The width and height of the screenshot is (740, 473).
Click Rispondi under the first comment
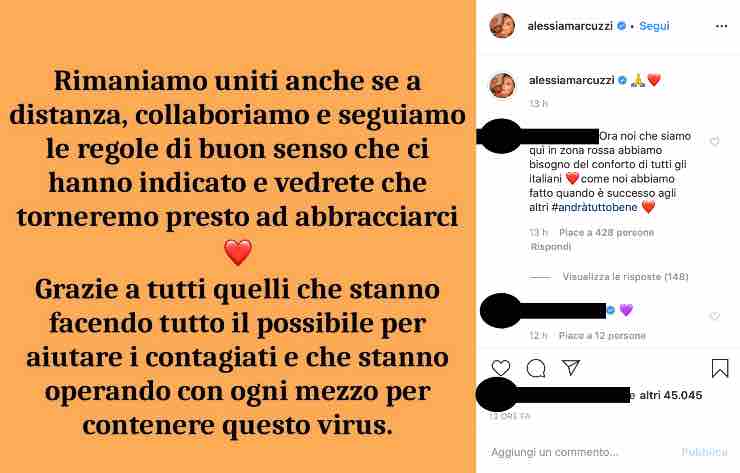point(551,246)
